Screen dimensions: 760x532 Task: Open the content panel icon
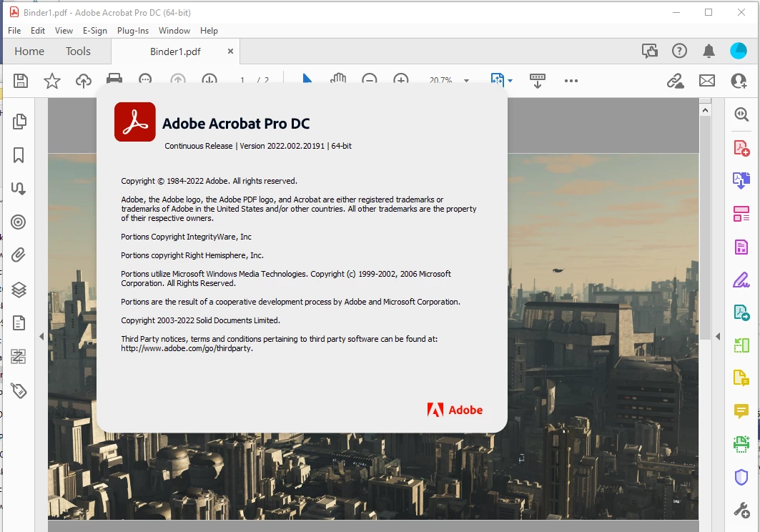click(19, 323)
